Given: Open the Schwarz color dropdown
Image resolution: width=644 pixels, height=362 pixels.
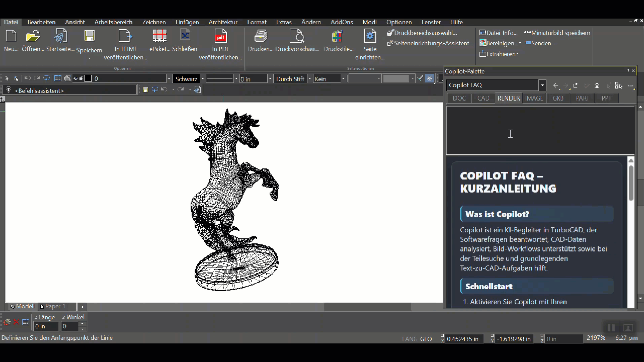Looking at the screenshot, I should click(x=203, y=79).
